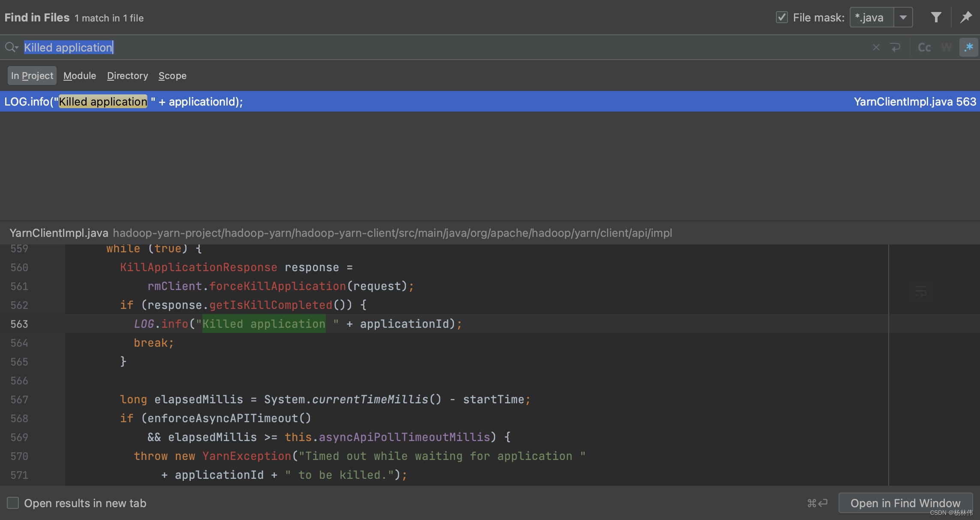
Task: Click the filter search results icon
Action: point(936,17)
